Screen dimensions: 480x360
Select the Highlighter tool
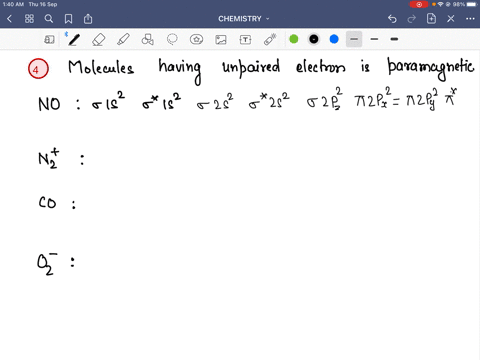point(123,40)
